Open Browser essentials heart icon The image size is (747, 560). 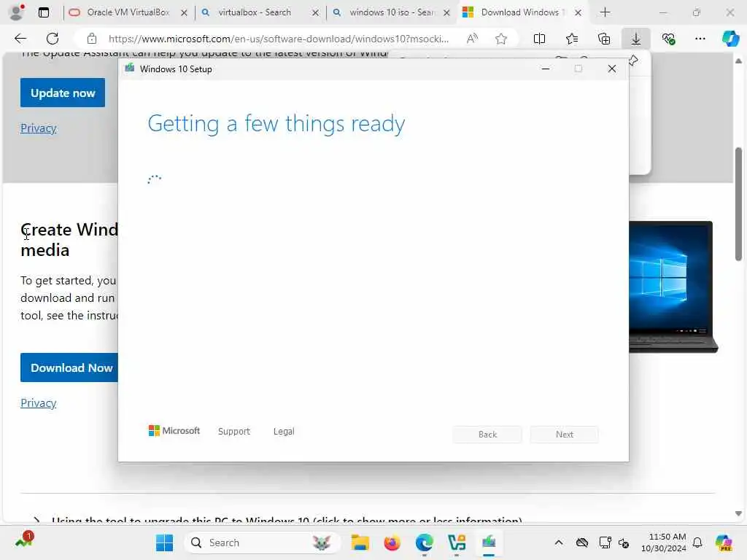[x=668, y=39]
